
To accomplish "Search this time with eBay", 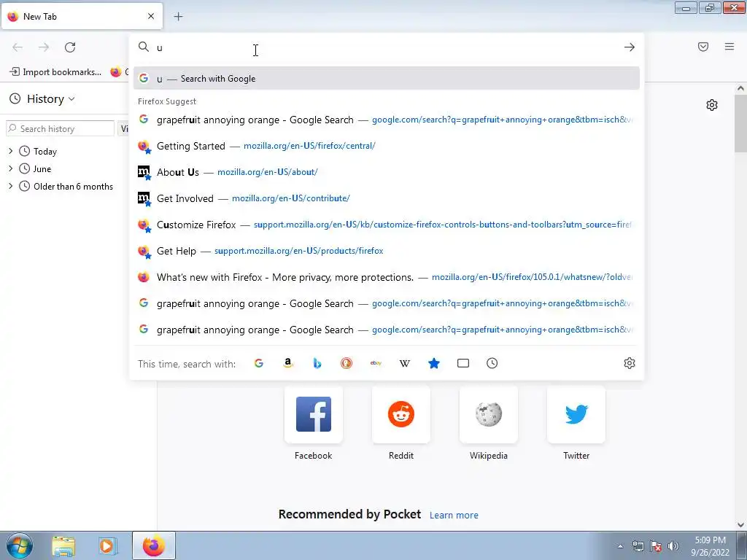I will click(x=376, y=363).
